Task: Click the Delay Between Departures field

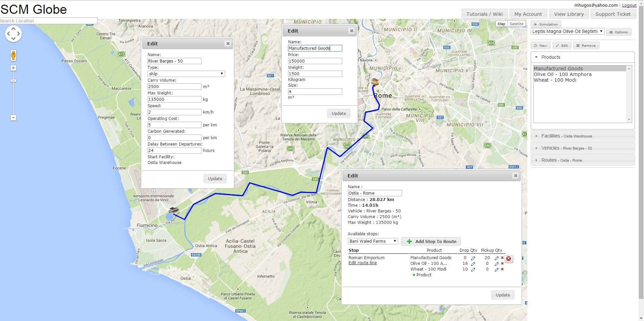Action: pyautogui.click(x=174, y=150)
